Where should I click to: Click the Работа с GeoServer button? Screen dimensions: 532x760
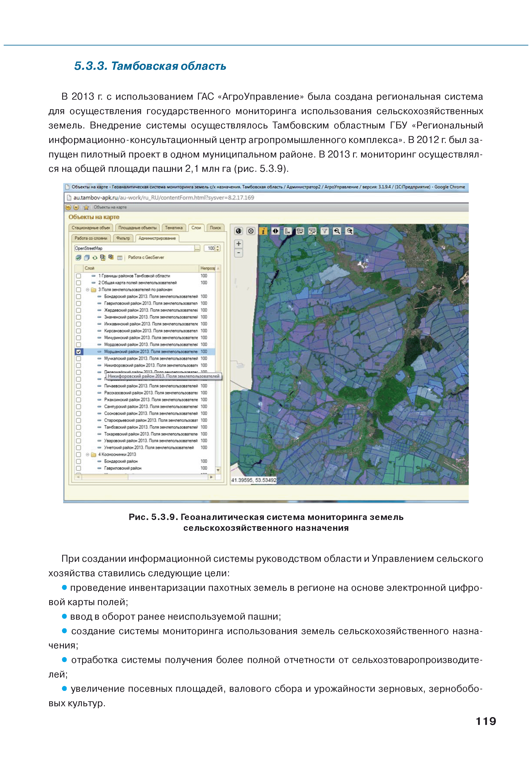click(146, 258)
